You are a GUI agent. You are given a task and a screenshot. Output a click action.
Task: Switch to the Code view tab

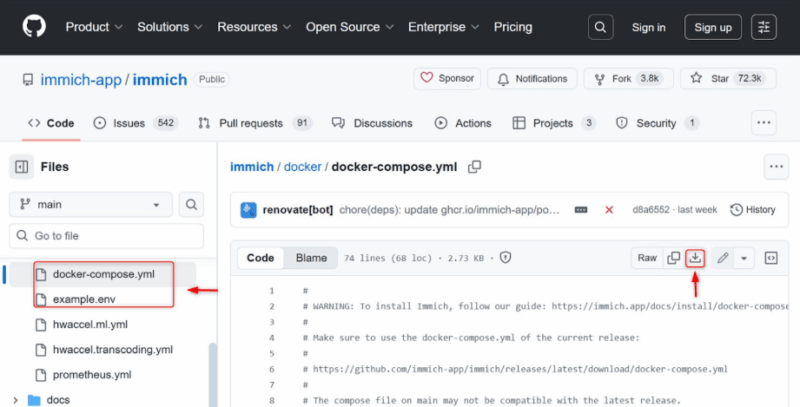tap(260, 258)
